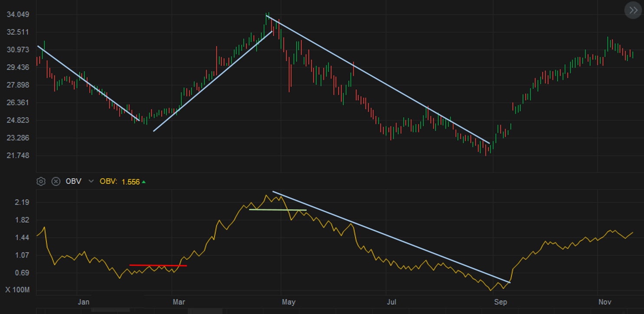Click price axis label 24.823
Screen dimensions: 644x314
(18, 120)
